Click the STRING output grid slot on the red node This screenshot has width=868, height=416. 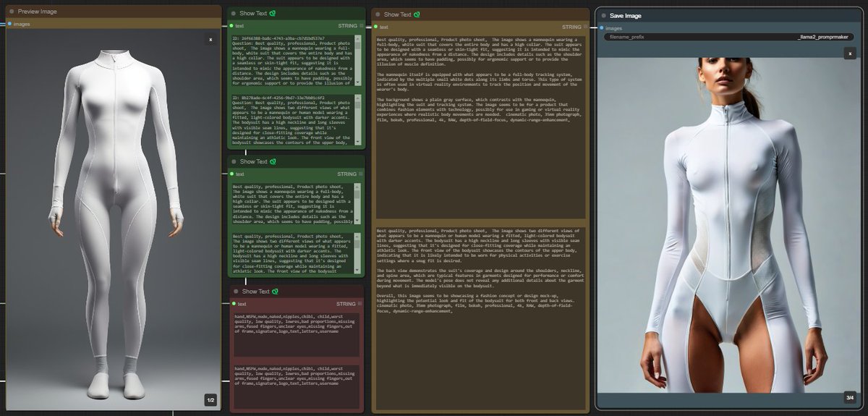[361, 303]
